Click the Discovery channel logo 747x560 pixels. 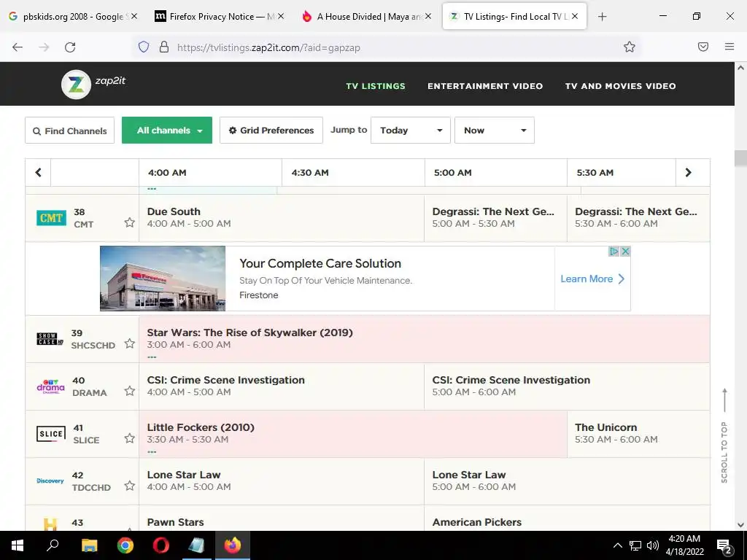50,481
